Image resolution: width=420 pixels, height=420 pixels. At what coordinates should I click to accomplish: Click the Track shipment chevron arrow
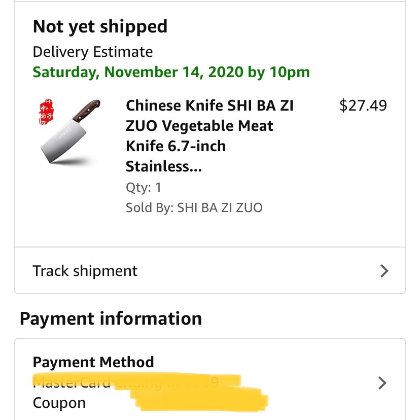[384, 271]
